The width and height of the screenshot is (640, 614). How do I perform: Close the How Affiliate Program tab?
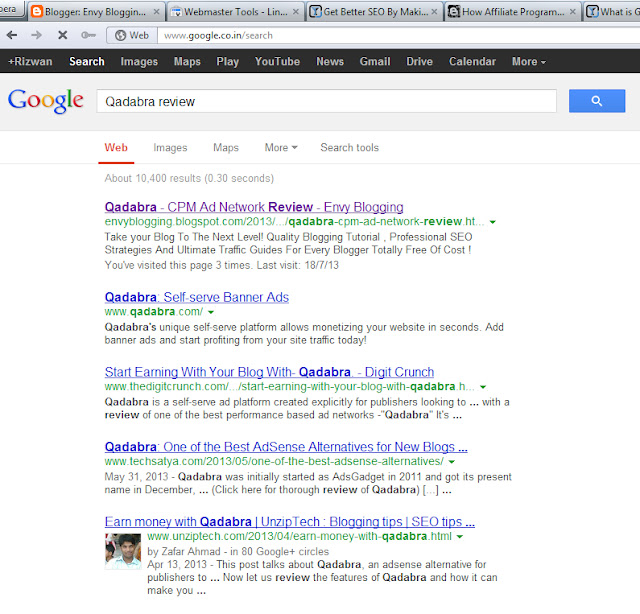(x=573, y=12)
